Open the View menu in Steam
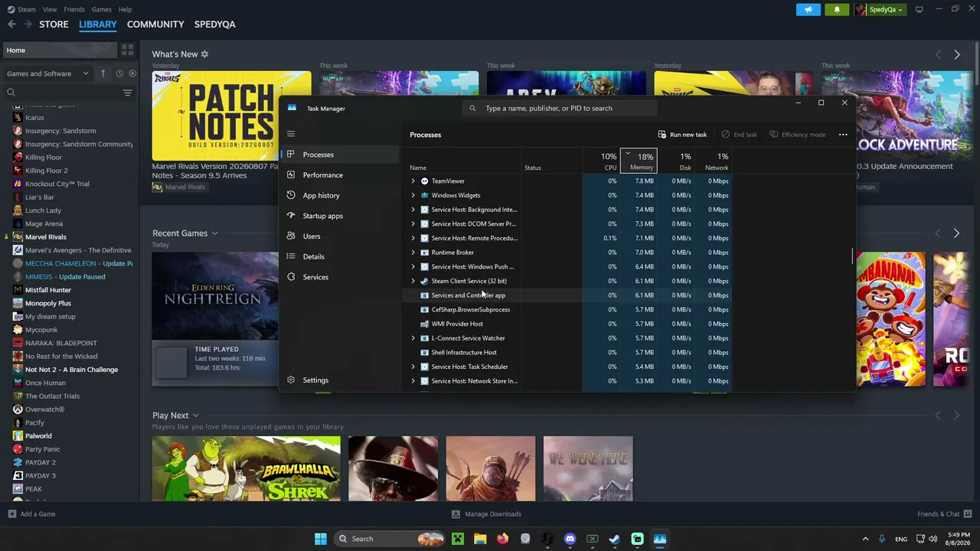 [x=50, y=9]
